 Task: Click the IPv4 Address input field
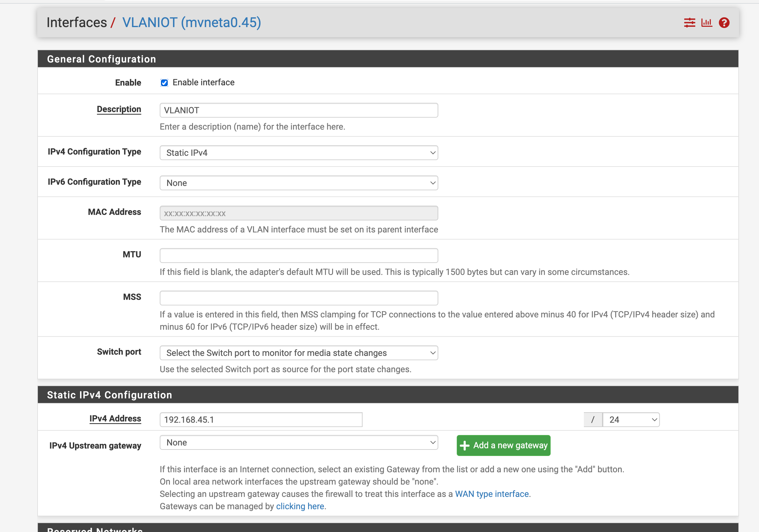coord(261,420)
